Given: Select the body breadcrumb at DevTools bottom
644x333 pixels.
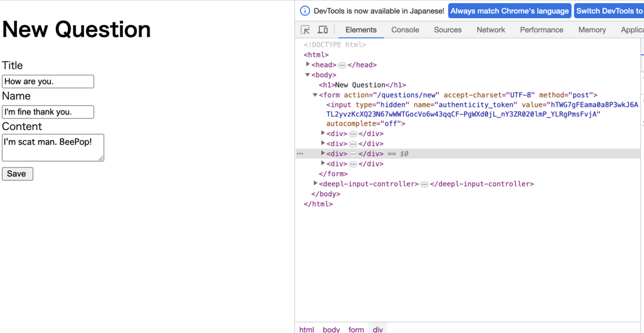Looking at the screenshot, I should pyautogui.click(x=331, y=329).
